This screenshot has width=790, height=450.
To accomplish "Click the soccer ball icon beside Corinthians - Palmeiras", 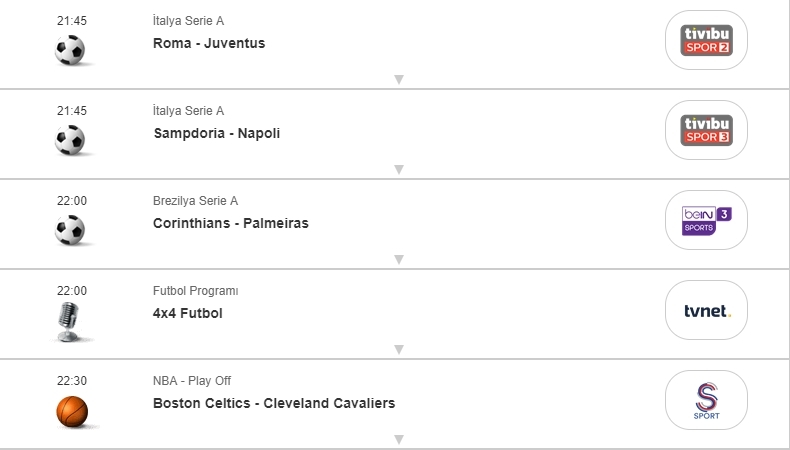I will pyautogui.click(x=70, y=230).
